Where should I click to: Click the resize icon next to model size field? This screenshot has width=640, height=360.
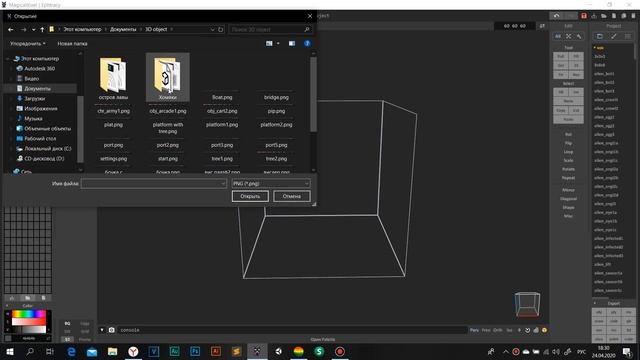[542, 26]
